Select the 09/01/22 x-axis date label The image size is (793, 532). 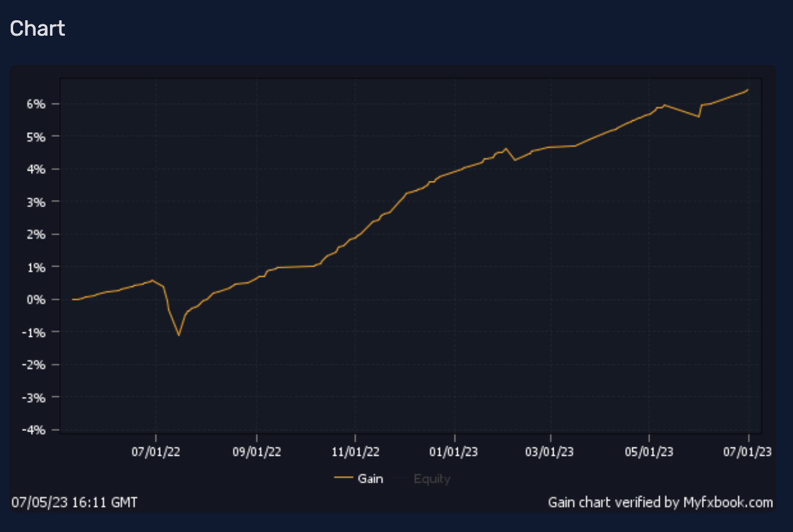(257, 452)
